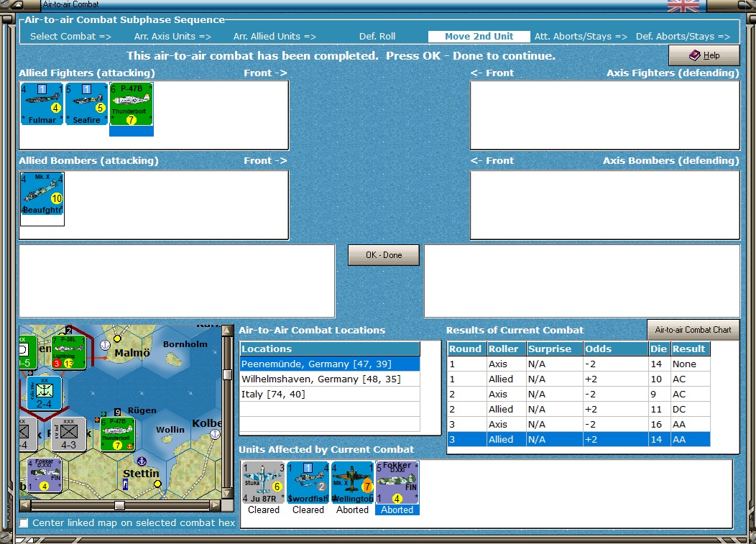Screen dimensions: 756x544
Task: Select round 2 Allied result DC
Action: click(691, 409)
